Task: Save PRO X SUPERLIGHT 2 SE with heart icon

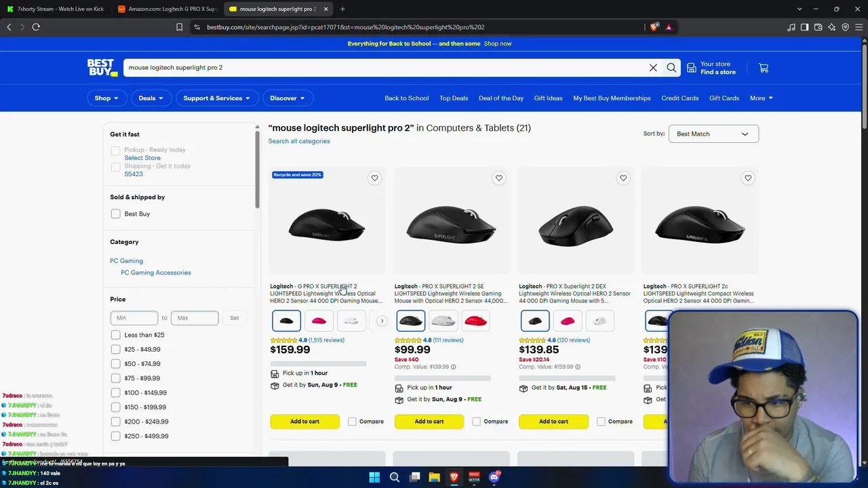Action: pos(499,178)
